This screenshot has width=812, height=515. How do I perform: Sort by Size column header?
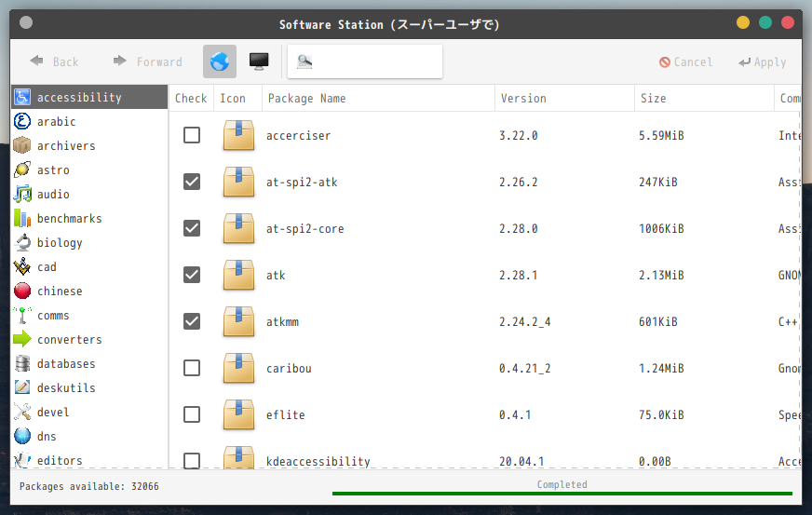tap(704, 99)
